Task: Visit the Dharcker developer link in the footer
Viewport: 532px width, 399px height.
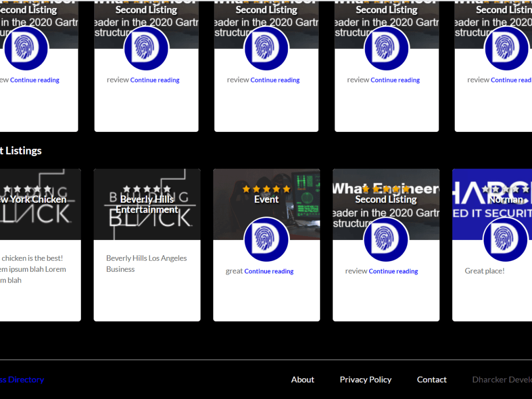Action: point(502,380)
